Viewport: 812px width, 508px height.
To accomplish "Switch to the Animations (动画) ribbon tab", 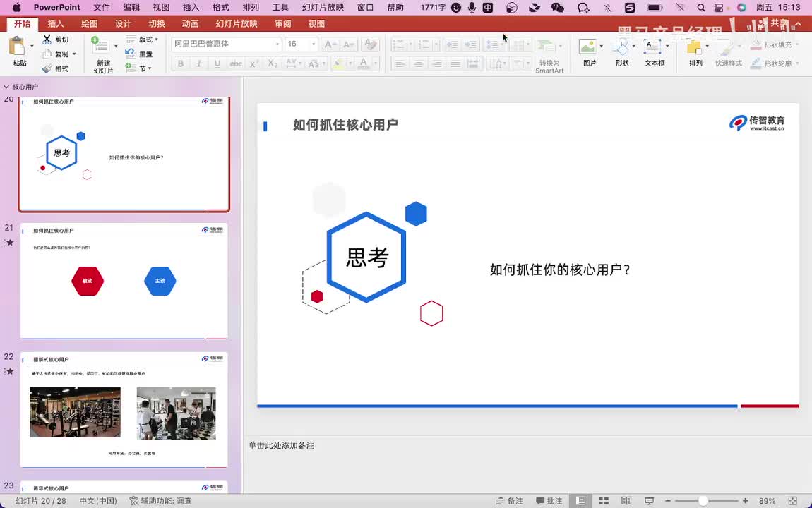I will [190, 24].
